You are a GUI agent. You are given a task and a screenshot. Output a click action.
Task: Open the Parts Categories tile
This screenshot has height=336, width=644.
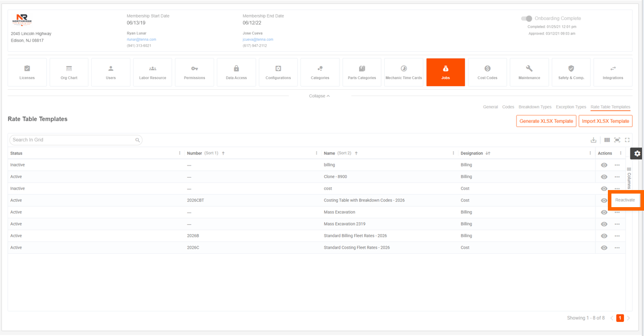click(362, 72)
